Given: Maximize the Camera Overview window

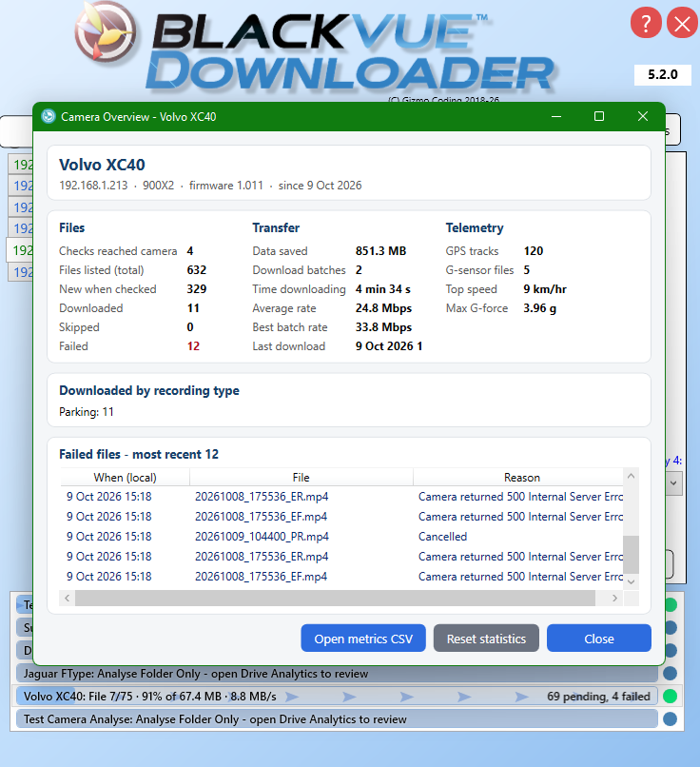Looking at the screenshot, I should (x=599, y=116).
